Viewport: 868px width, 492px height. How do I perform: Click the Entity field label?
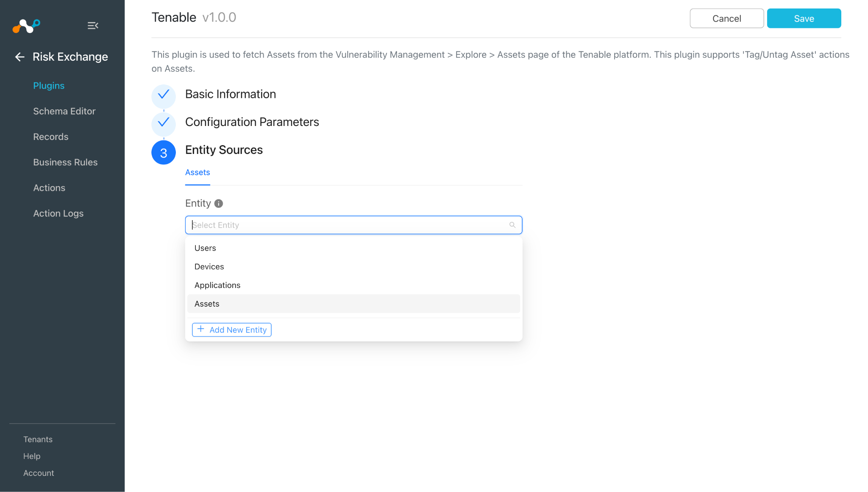pos(198,204)
